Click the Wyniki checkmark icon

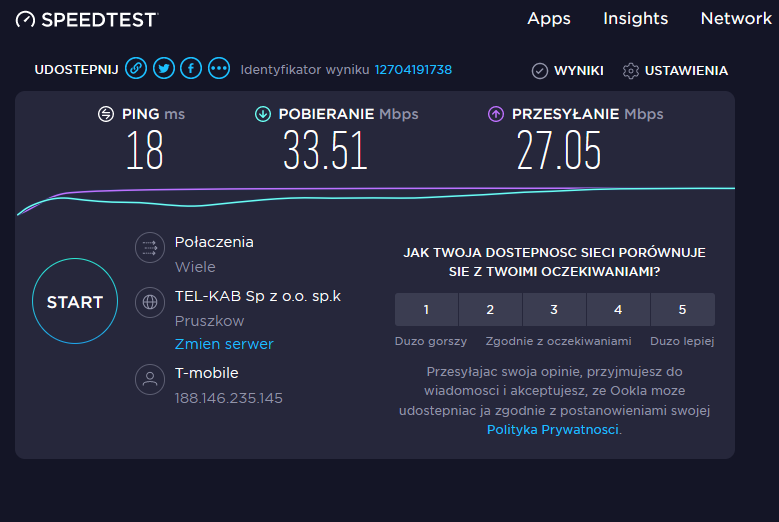point(540,71)
